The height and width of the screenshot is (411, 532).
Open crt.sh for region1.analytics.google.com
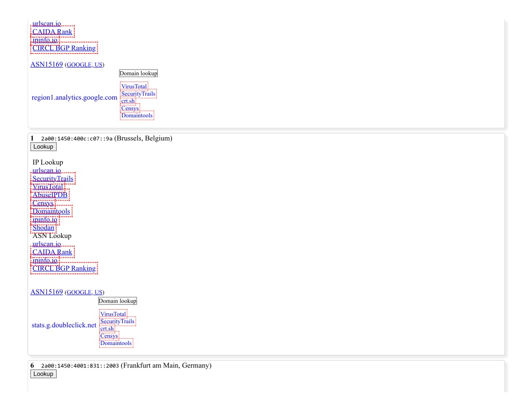pyautogui.click(x=128, y=101)
